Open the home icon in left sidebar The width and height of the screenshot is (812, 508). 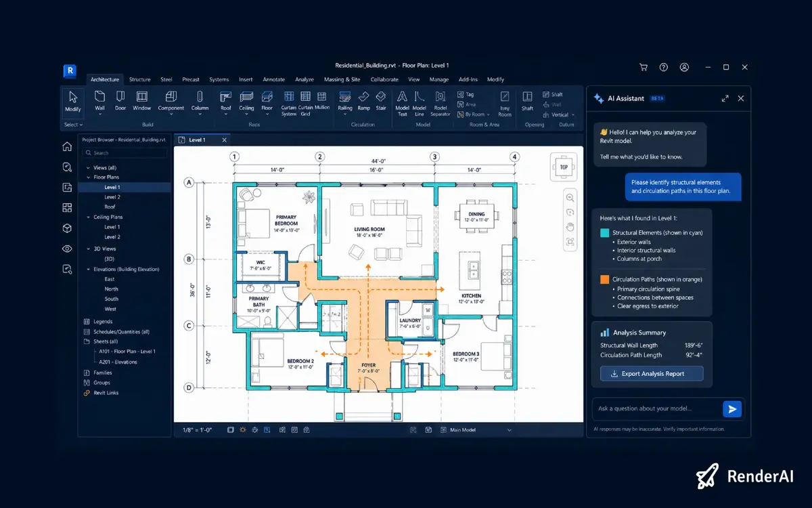pos(67,146)
